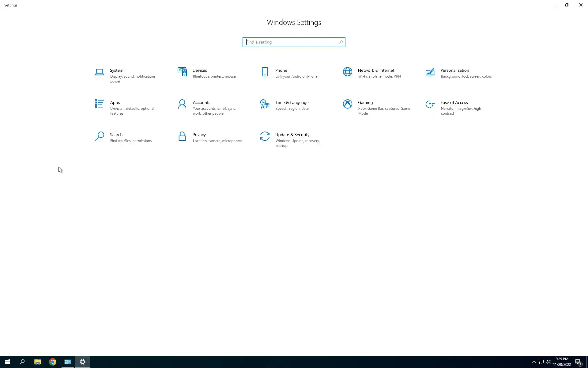Click the magnifier icon in search field
Image resolution: width=588 pixels, height=368 pixels.
341,42
